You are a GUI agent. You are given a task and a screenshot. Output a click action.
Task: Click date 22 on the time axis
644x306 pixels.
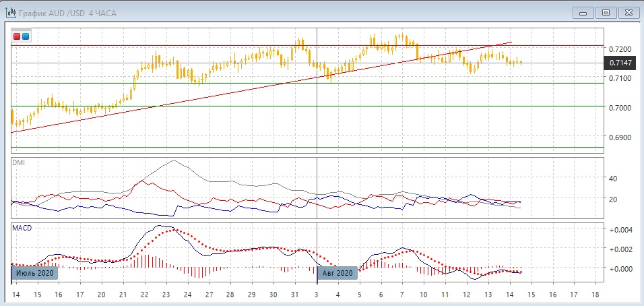(144, 295)
